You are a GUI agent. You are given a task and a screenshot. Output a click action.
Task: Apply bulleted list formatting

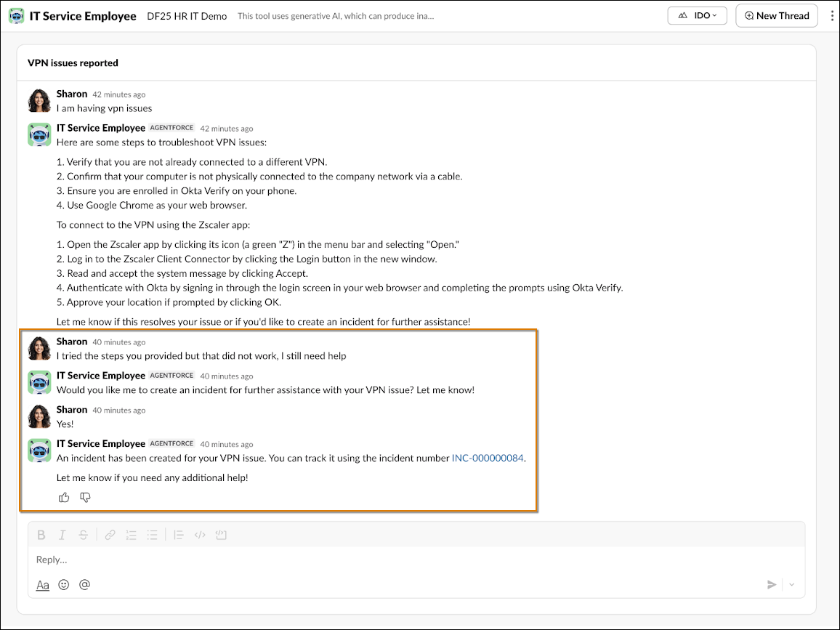click(152, 535)
